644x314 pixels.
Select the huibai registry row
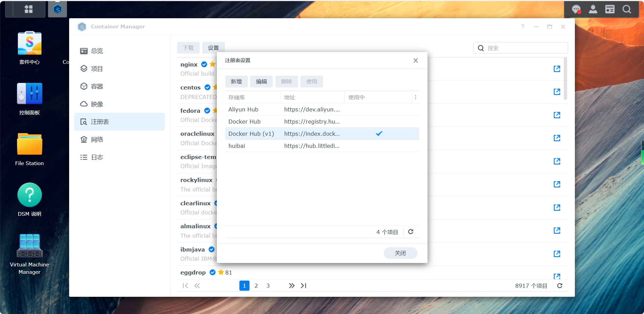pyautogui.click(x=322, y=146)
